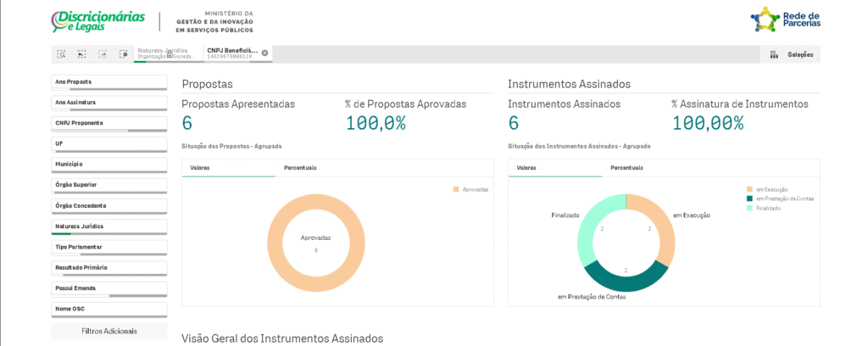Click the clear all selections icon
Screen dimensions: 868x346
(x=123, y=54)
